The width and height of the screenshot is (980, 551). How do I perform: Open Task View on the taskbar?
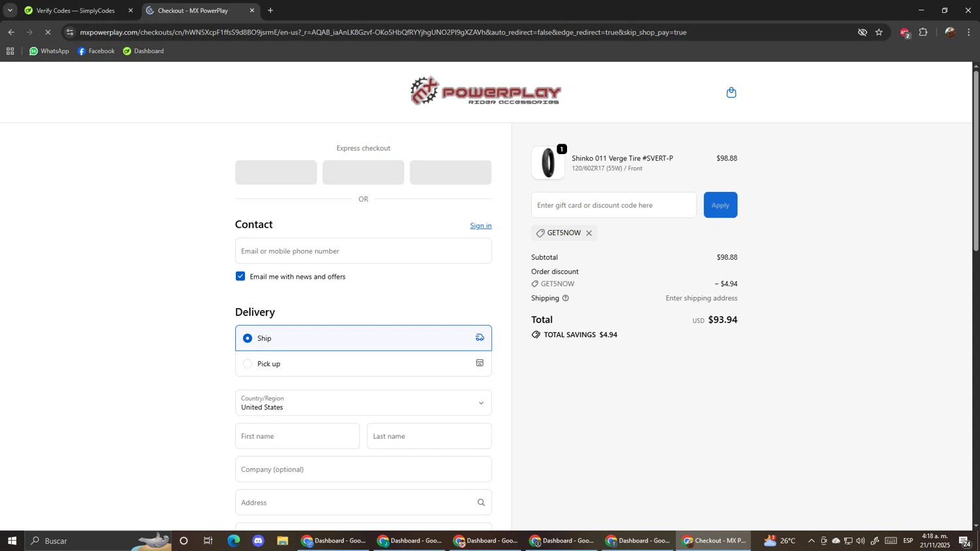[208, 541]
